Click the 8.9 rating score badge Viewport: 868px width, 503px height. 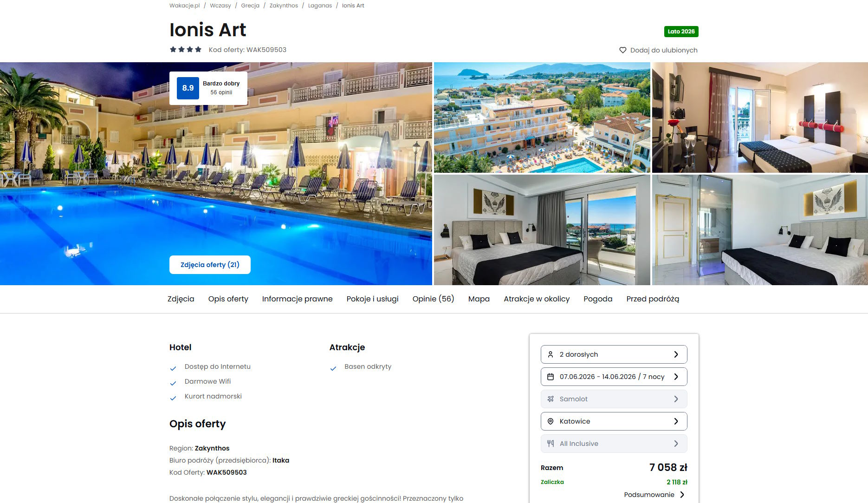pyautogui.click(x=188, y=88)
